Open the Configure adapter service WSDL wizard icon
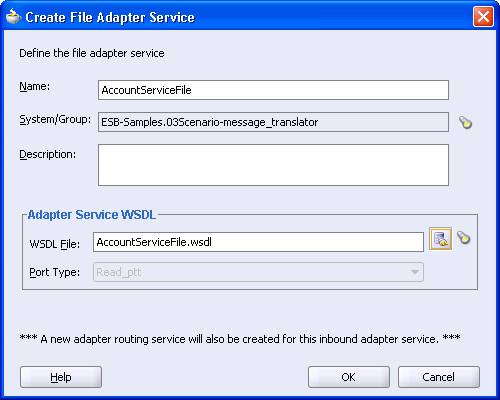500x400 pixels. [x=440, y=239]
